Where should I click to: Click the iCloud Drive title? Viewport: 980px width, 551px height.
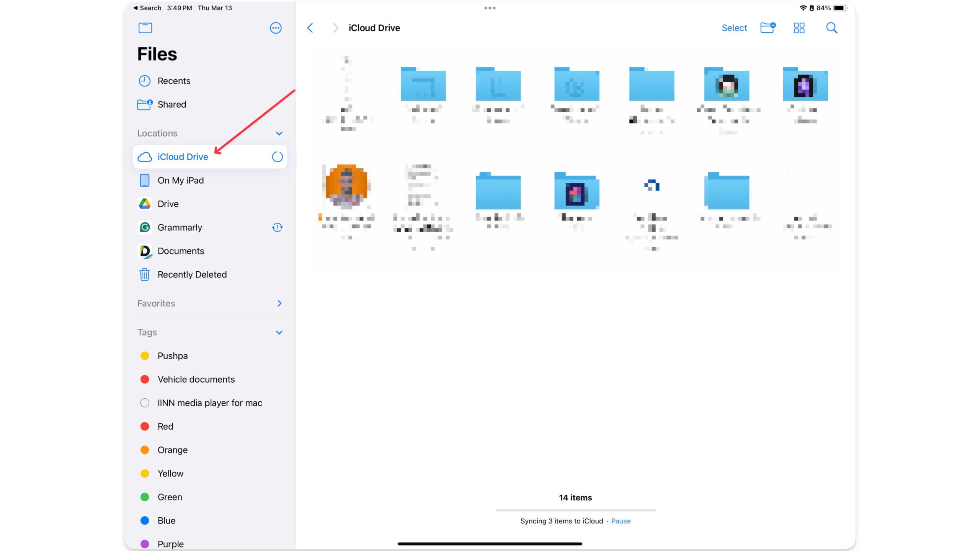pos(374,28)
